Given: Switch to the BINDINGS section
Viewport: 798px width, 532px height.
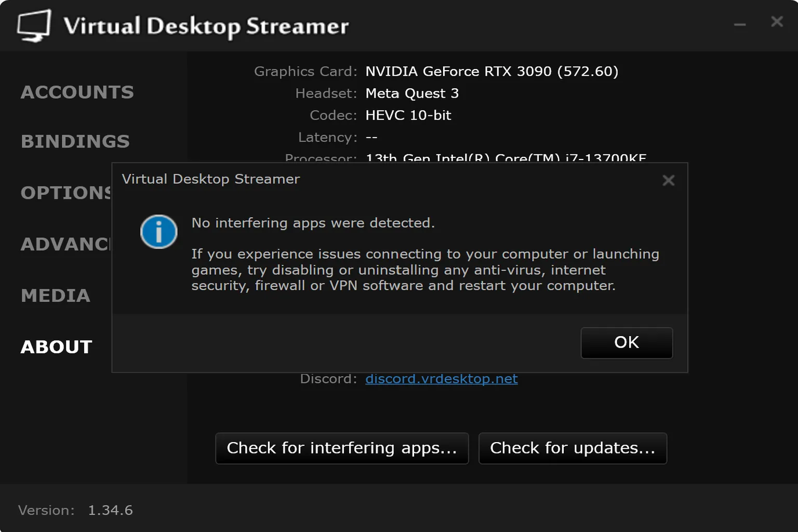Looking at the screenshot, I should [x=75, y=141].
